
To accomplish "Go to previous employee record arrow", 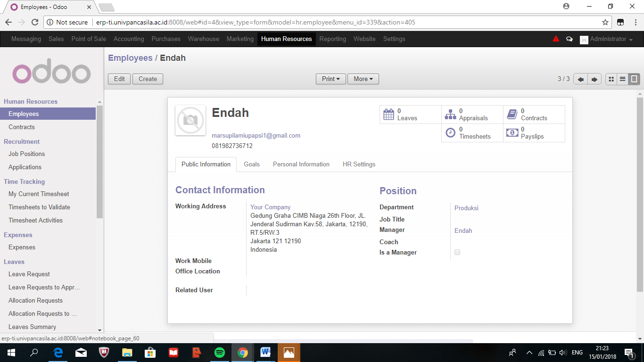I will click(x=580, y=79).
